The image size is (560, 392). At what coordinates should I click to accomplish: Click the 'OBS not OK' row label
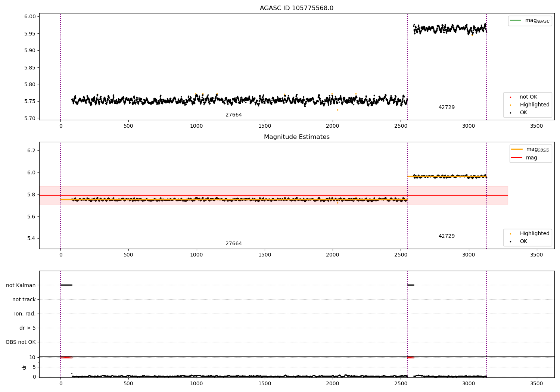pos(21,342)
